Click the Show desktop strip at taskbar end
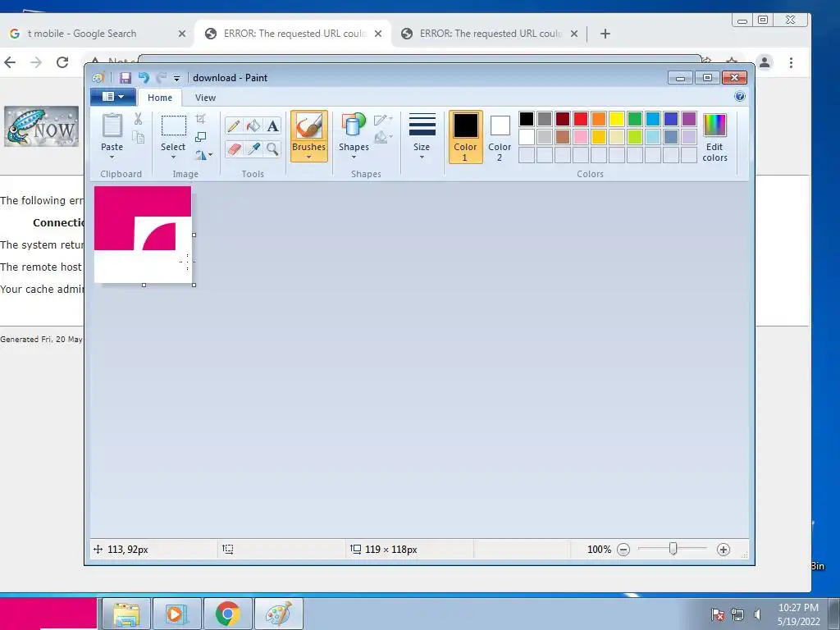 [x=834, y=614]
